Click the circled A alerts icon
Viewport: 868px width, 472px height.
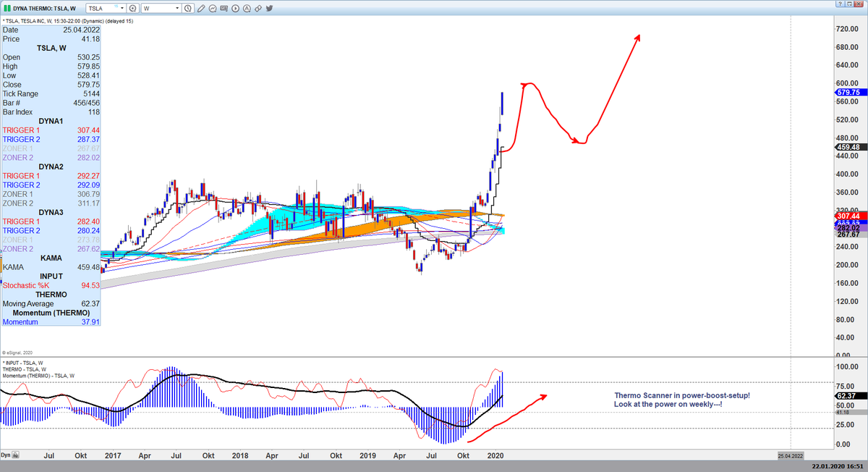[x=247, y=9]
